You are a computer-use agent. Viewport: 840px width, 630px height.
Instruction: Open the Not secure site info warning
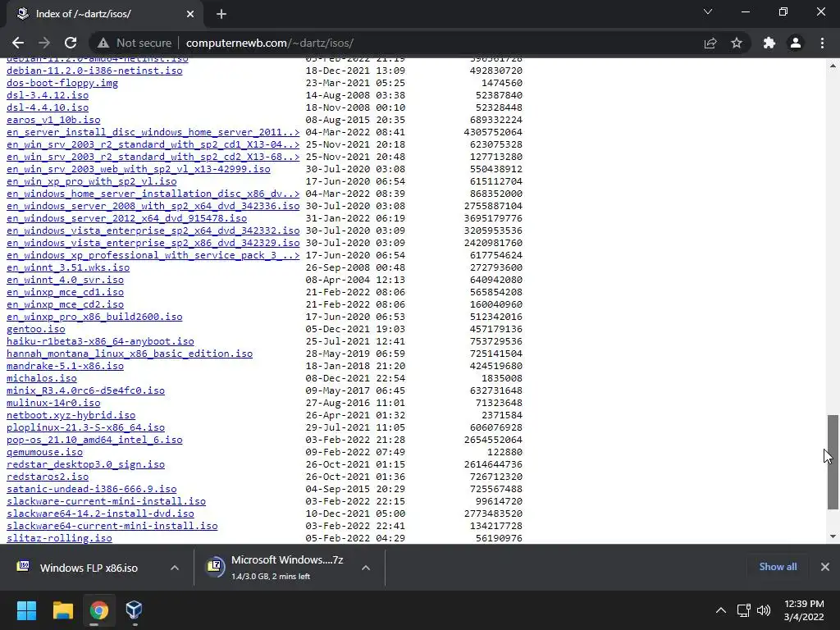(x=135, y=43)
